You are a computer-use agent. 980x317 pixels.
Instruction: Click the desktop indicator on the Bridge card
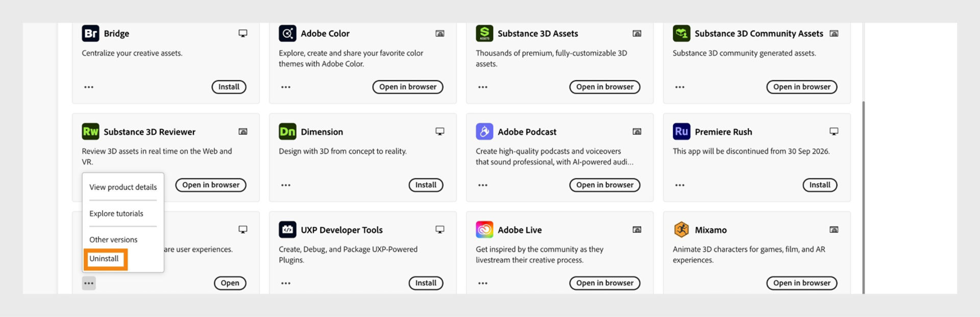point(242,33)
